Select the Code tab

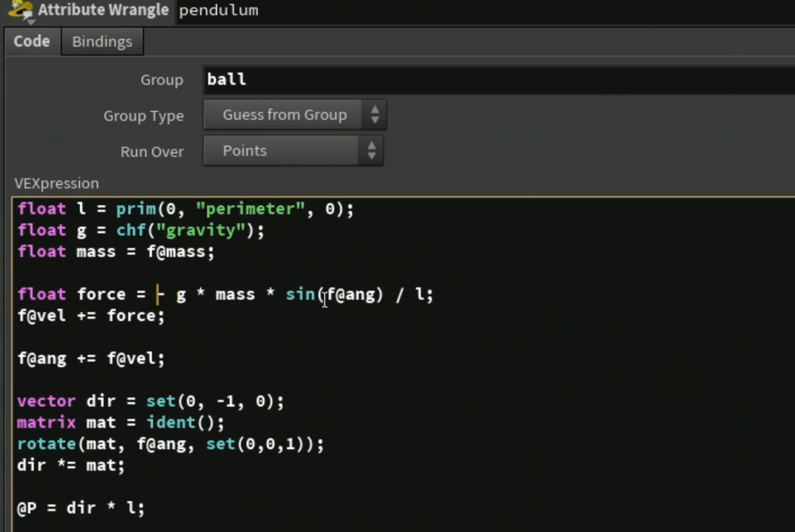tap(32, 42)
